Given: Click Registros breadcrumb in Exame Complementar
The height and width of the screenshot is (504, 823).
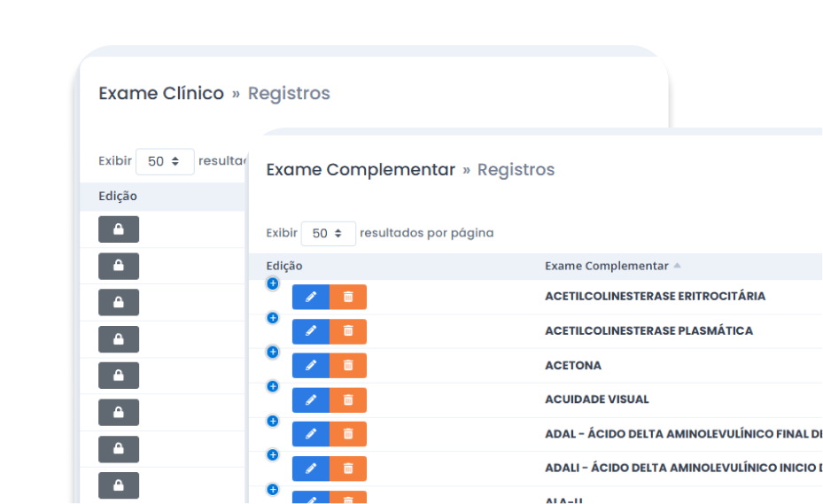Looking at the screenshot, I should pyautogui.click(x=516, y=169).
